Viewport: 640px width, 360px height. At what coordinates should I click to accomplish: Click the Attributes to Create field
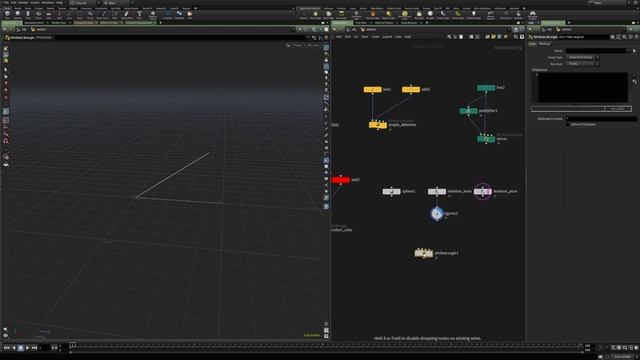(601, 119)
